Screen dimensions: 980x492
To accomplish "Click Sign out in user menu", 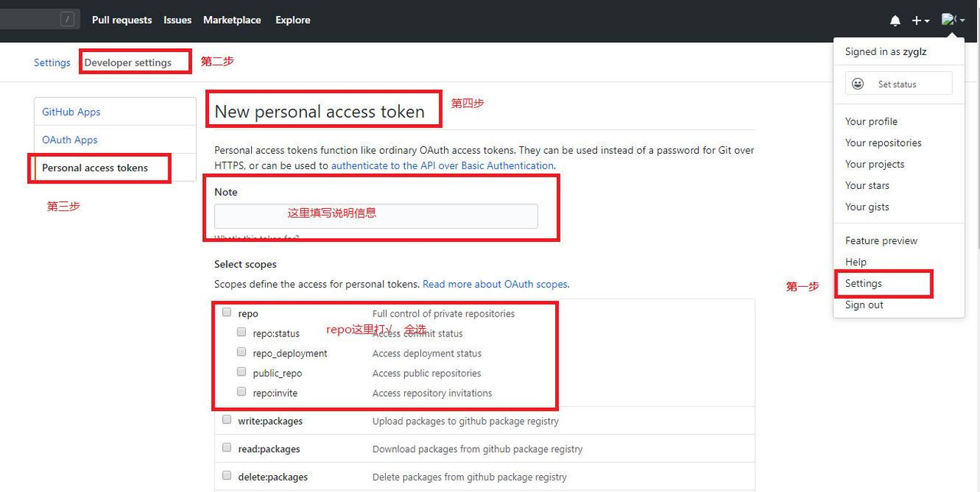I will pyautogui.click(x=864, y=305).
